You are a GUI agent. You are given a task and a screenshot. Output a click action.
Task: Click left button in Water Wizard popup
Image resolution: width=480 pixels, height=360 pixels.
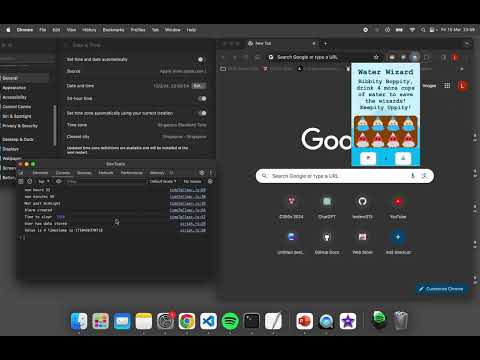click(x=368, y=158)
